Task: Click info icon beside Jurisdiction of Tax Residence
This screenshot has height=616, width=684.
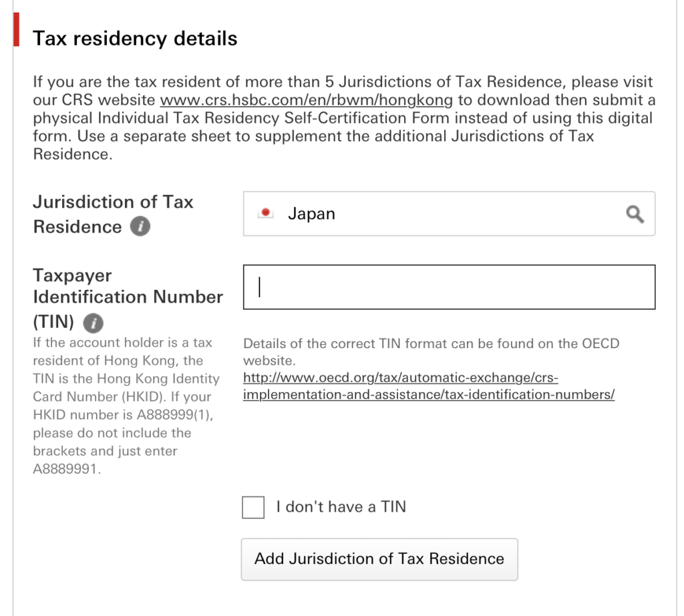Action: tap(140, 227)
